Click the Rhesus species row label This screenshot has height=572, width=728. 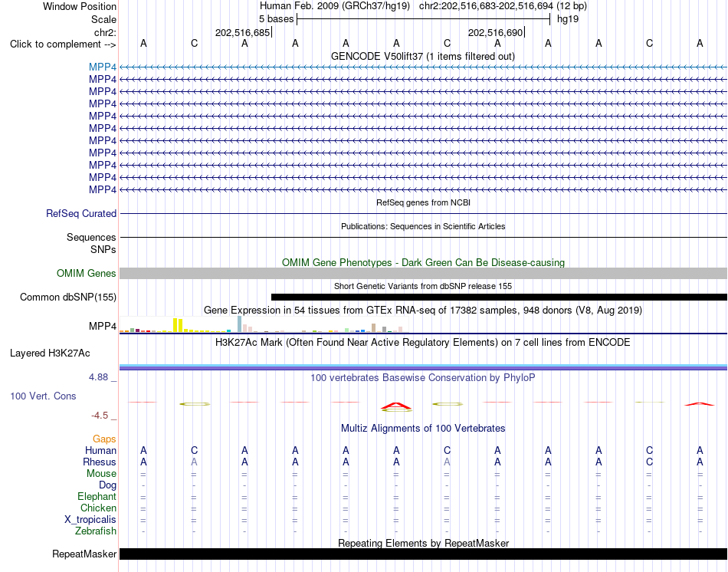100,462
